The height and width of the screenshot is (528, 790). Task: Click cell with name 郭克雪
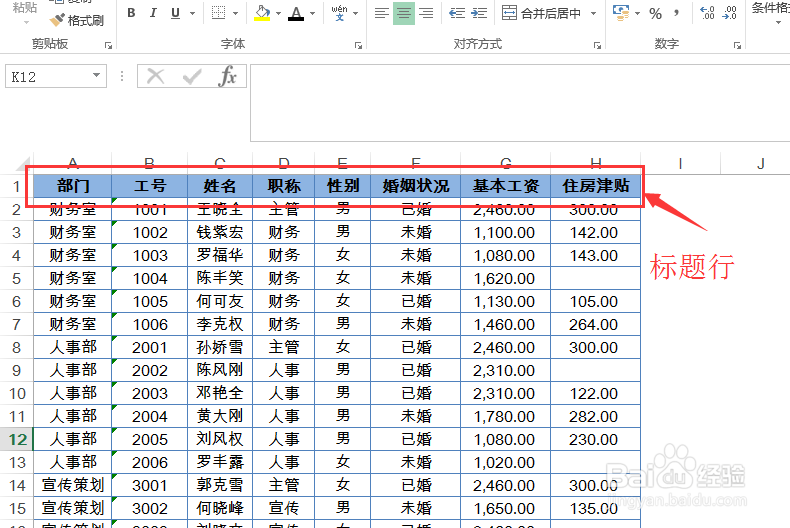(220, 485)
